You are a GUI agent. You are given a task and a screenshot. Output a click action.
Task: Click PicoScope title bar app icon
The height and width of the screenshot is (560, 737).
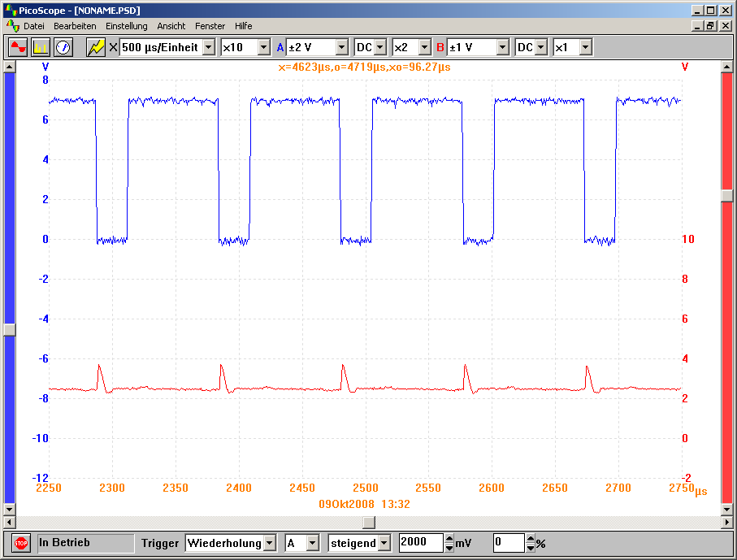(x=11, y=10)
